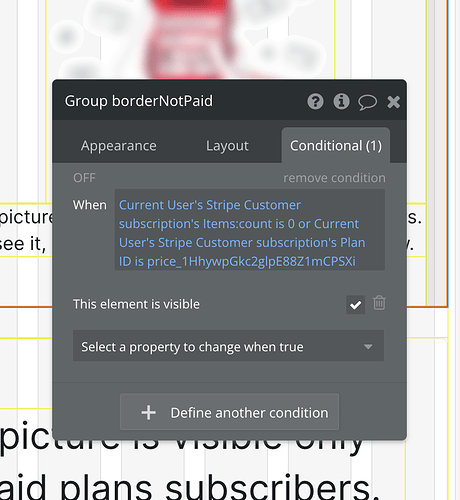Click Define another condition button
This screenshot has width=460, height=500.
tap(229, 412)
